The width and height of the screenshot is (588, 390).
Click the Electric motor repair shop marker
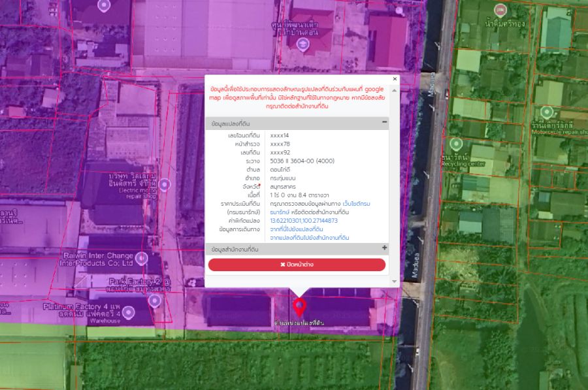coord(165,185)
